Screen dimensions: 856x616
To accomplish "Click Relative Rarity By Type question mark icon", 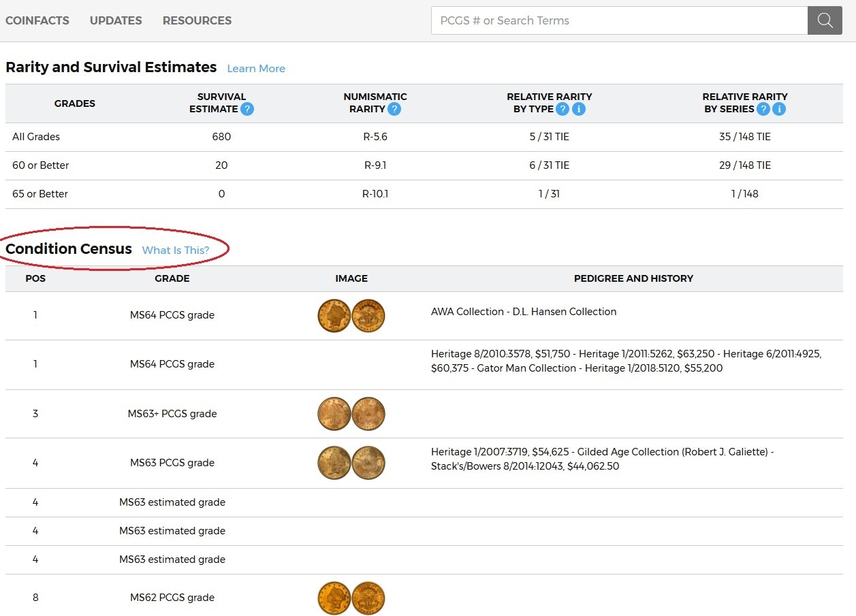I will click(x=562, y=109).
